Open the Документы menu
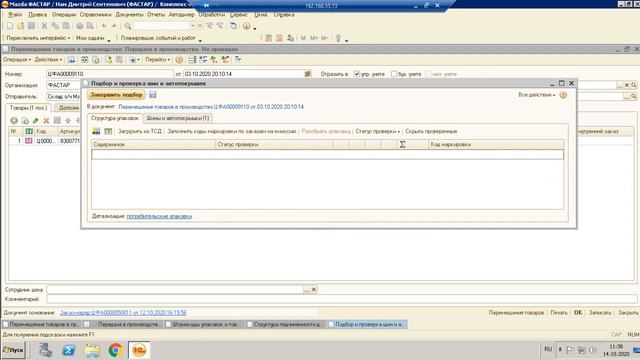Image resolution: width=640 pixels, height=360 pixels. (x=129, y=15)
